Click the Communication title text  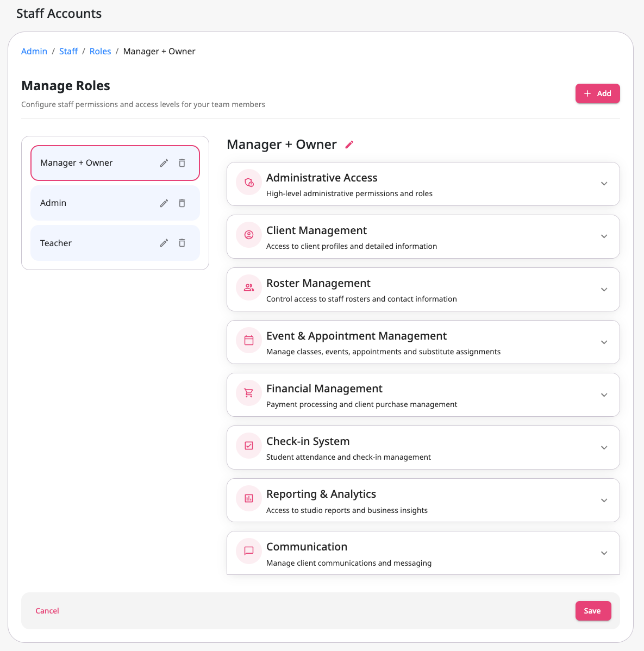pos(307,547)
